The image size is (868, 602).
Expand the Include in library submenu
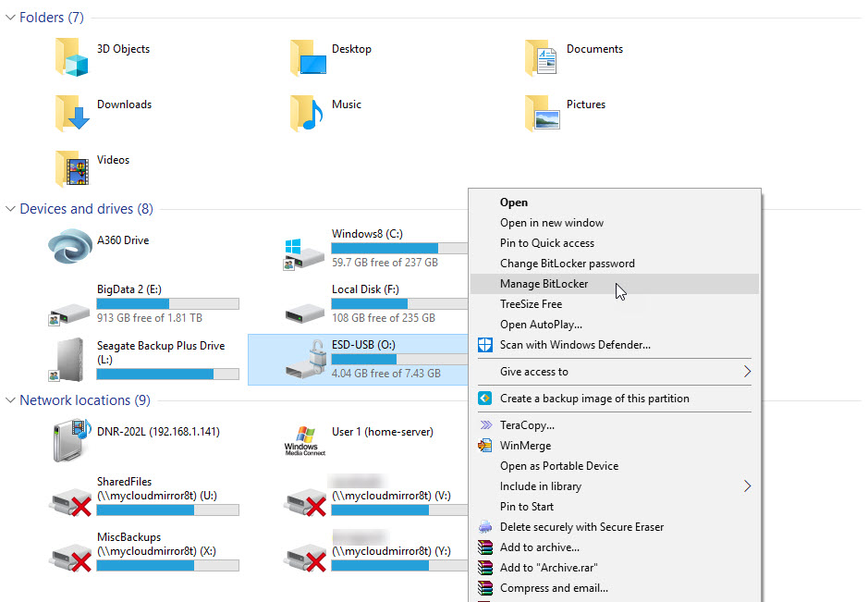tap(747, 486)
